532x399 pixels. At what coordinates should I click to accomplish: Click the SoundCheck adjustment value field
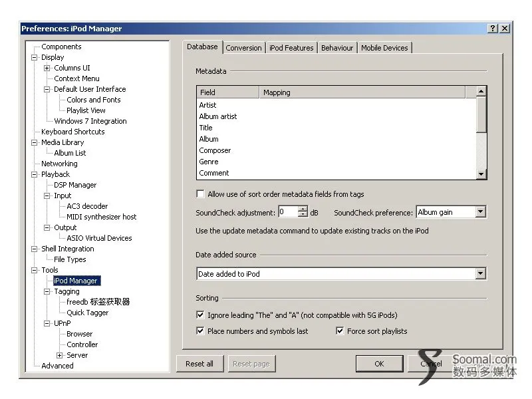pos(288,212)
